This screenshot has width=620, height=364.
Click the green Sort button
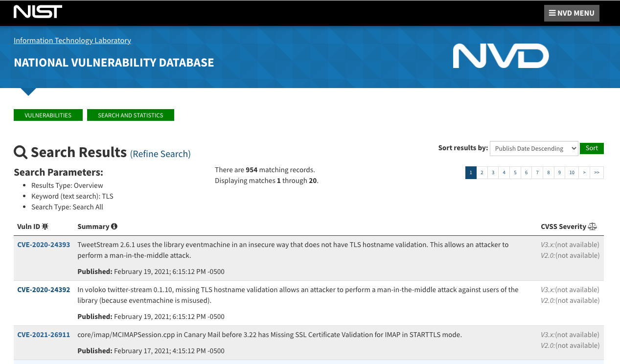click(592, 148)
